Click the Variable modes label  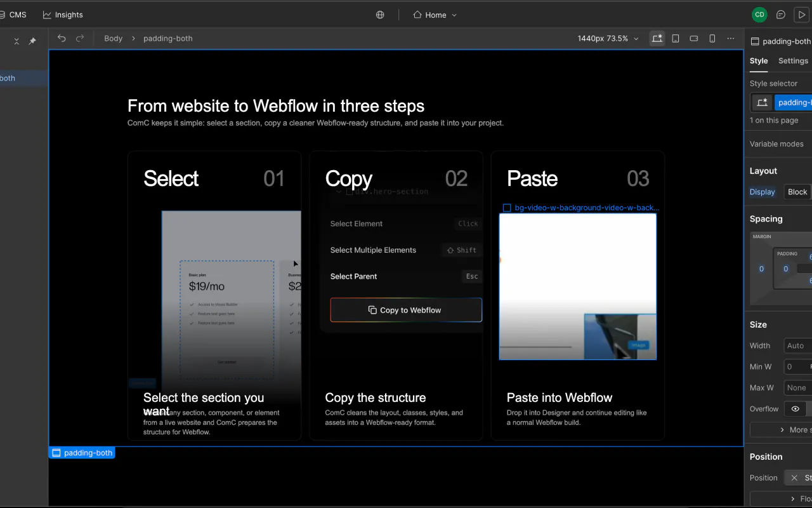pyautogui.click(x=776, y=144)
